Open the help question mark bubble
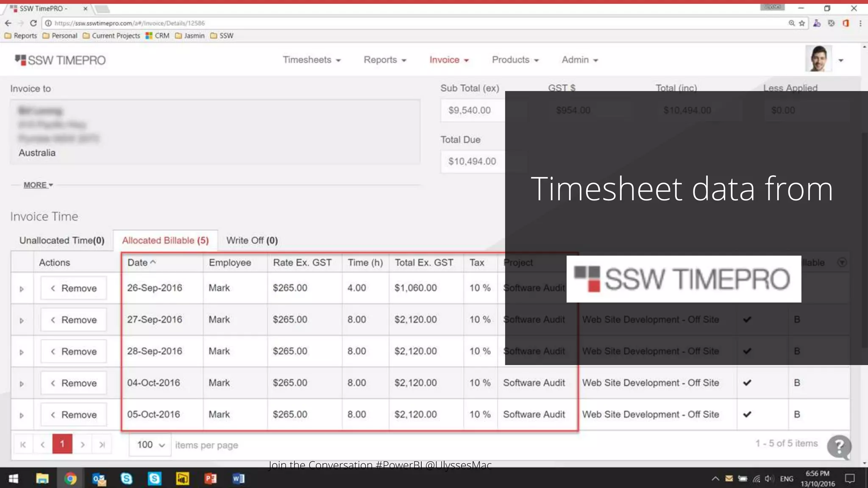The height and width of the screenshot is (488, 868). (839, 446)
